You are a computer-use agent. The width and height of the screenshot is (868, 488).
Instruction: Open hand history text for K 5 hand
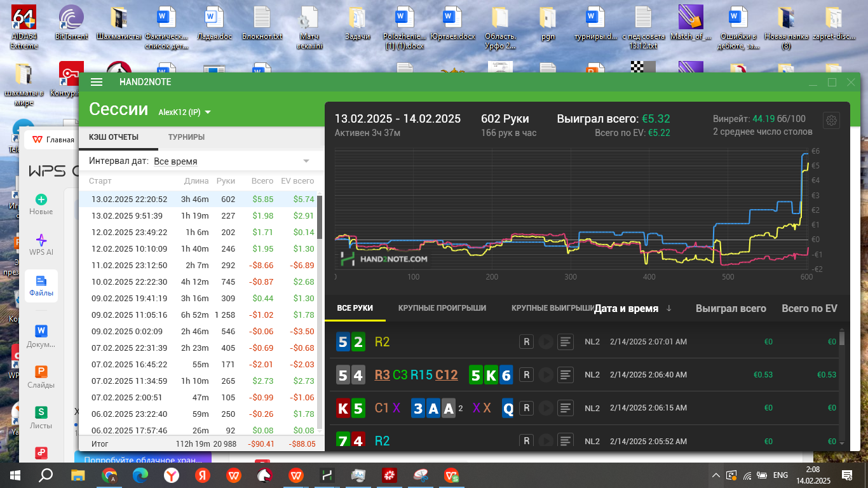565,408
